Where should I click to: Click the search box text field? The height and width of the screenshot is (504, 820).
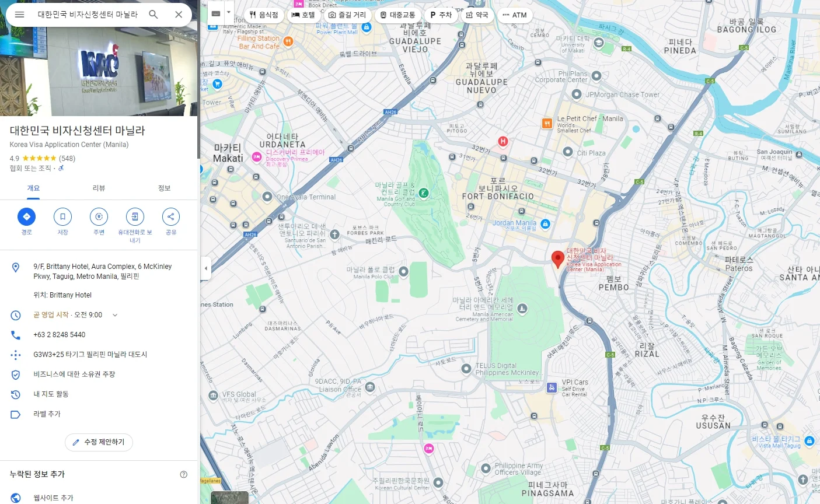pyautogui.click(x=88, y=15)
